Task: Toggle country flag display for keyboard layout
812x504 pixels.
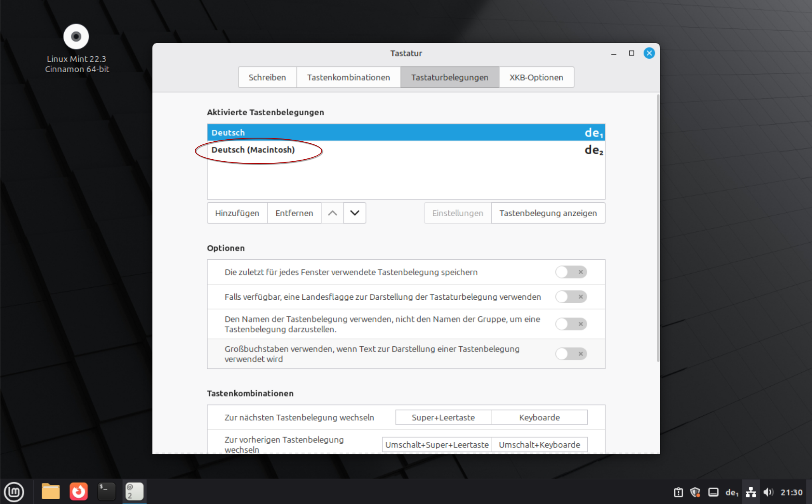Action: 570,297
